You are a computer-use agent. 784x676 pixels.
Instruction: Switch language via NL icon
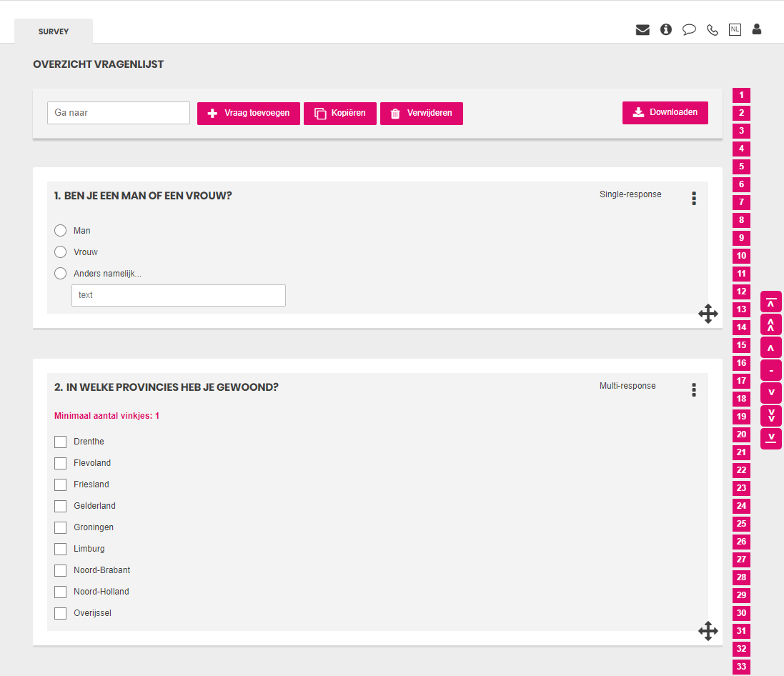click(x=735, y=29)
